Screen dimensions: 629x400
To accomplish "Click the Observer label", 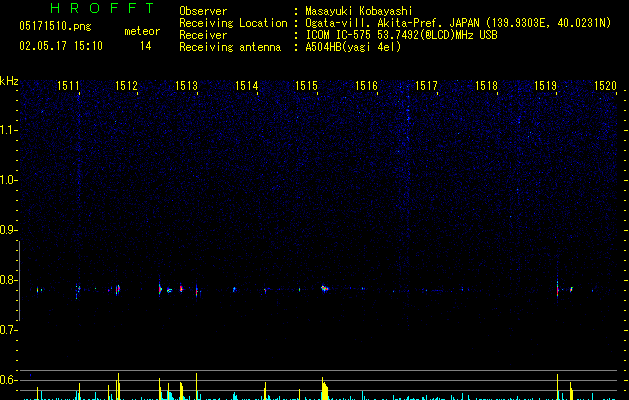I will pyautogui.click(x=203, y=11).
